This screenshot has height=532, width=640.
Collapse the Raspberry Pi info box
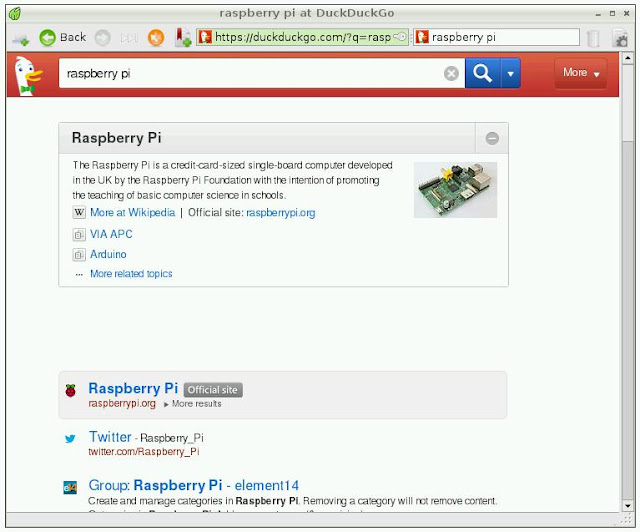click(492, 138)
